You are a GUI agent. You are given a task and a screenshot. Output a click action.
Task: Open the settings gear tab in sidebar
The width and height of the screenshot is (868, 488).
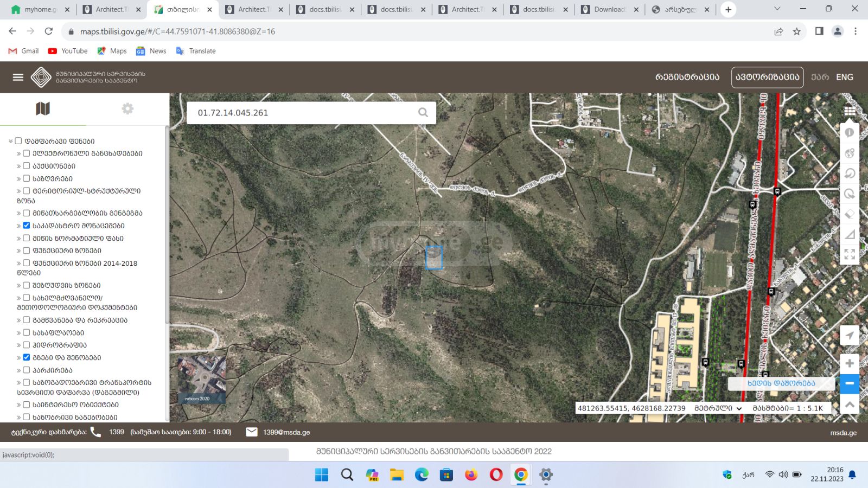(127, 108)
